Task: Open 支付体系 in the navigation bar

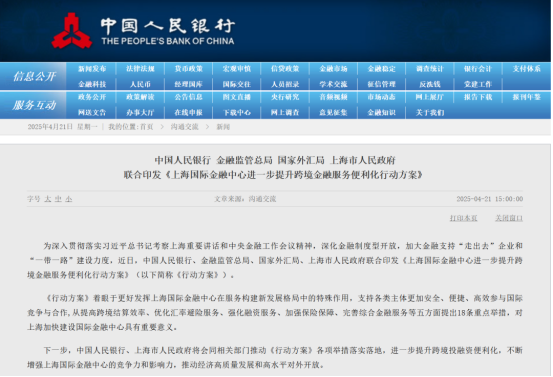Action: [x=527, y=69]
